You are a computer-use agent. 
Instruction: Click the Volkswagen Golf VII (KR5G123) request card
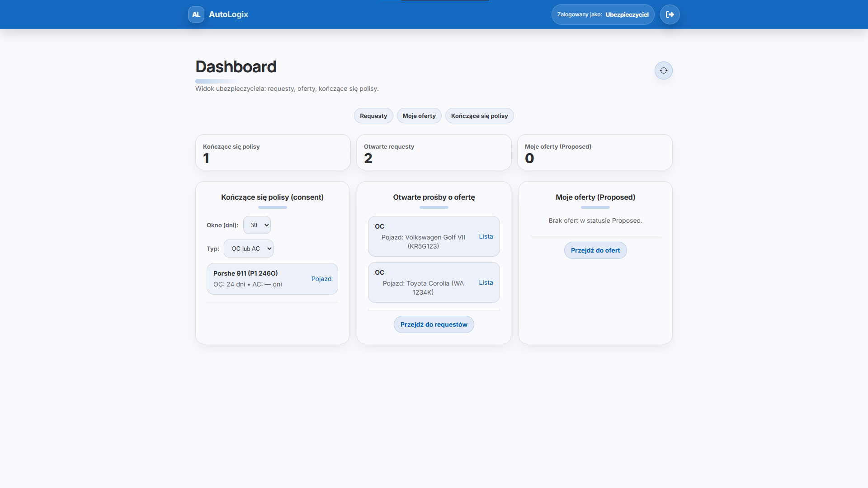coord(434,236)
